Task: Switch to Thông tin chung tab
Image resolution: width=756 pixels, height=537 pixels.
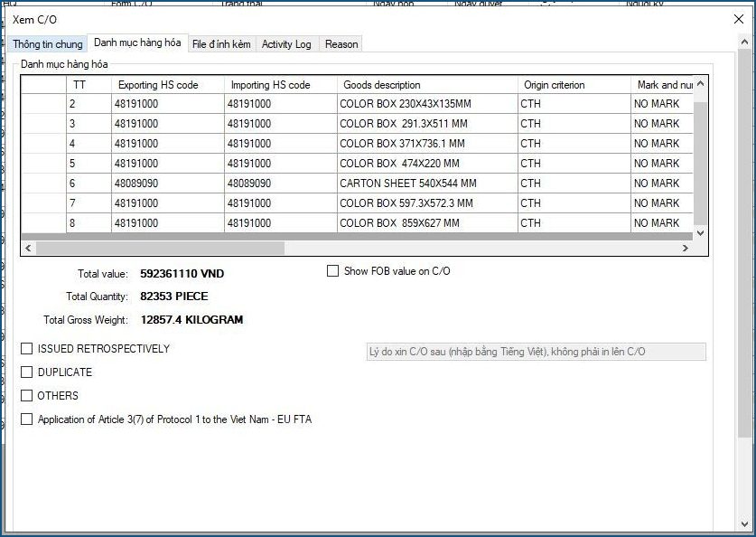Action: [x=47, y=44]
